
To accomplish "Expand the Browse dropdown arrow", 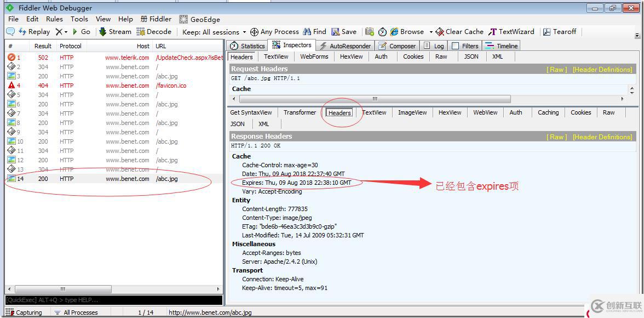I will [x=431, y=32].
